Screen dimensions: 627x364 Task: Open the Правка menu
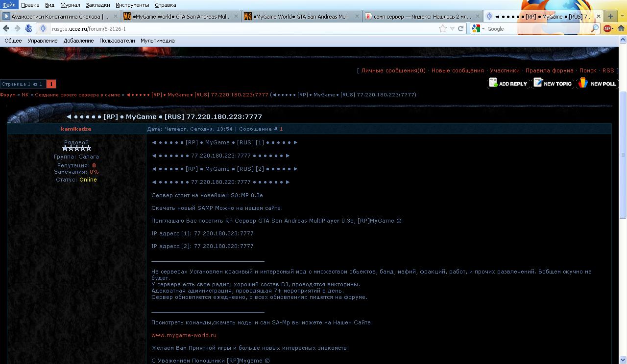coord(30,5)
